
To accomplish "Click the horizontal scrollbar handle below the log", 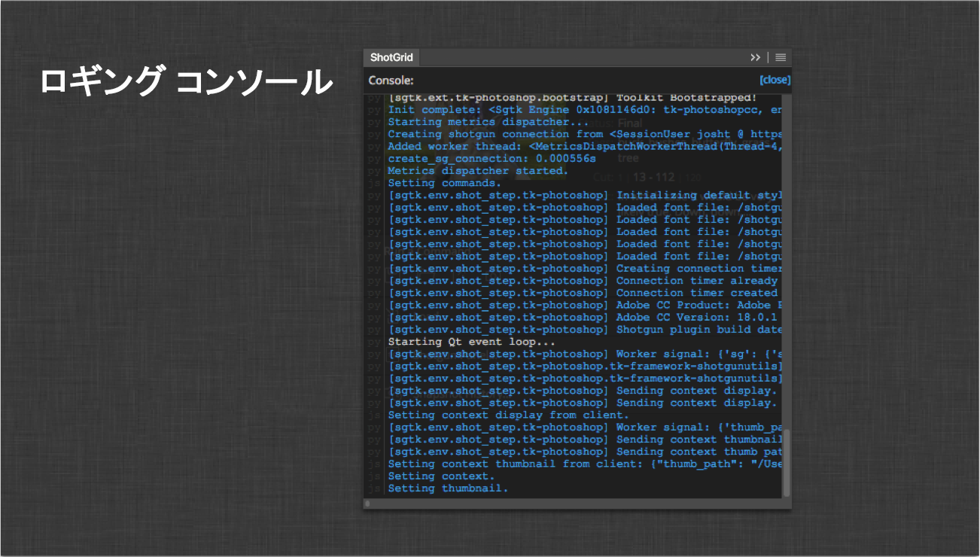I will (x=367, y=503).
